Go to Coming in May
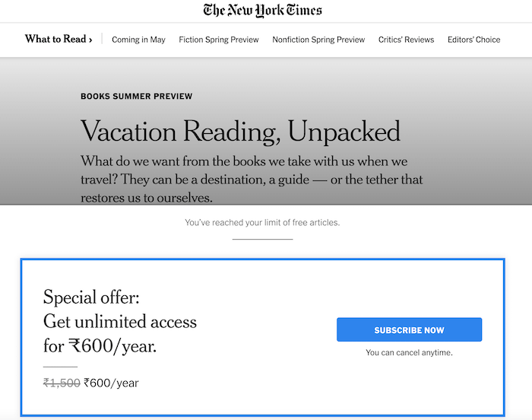Image resolution: width=532 pixels, height=420 pixels. (x=138, y=40)
